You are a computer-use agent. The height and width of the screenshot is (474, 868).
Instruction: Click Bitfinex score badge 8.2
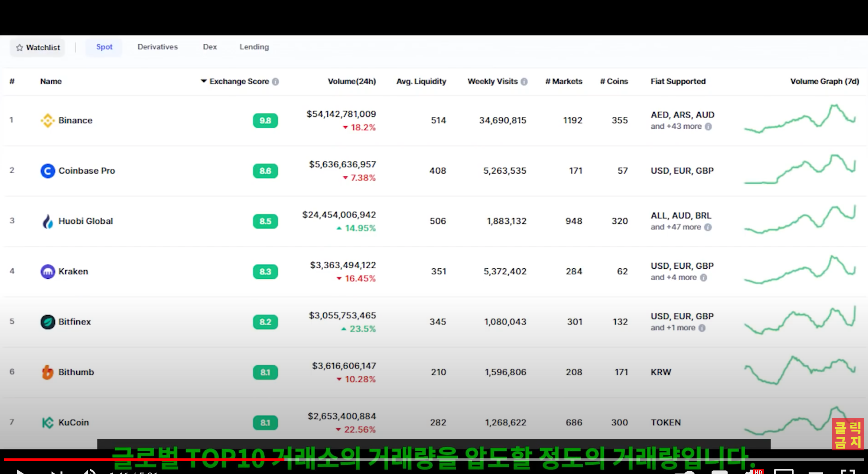tap(265, 322)
